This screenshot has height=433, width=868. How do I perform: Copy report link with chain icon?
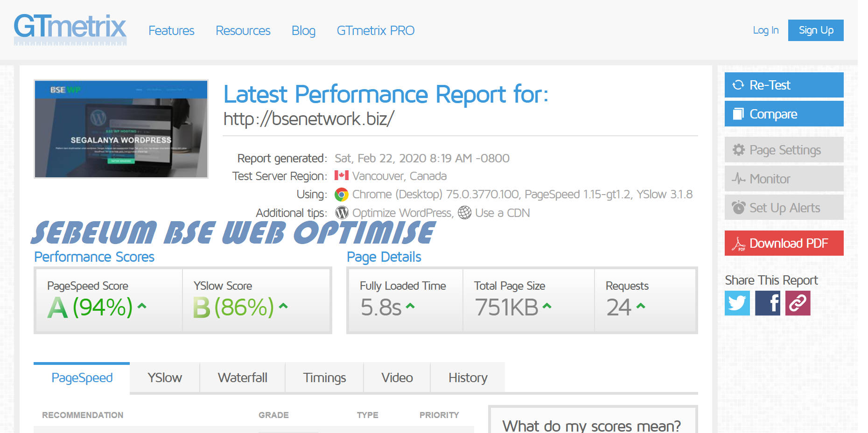click(798, 303)
